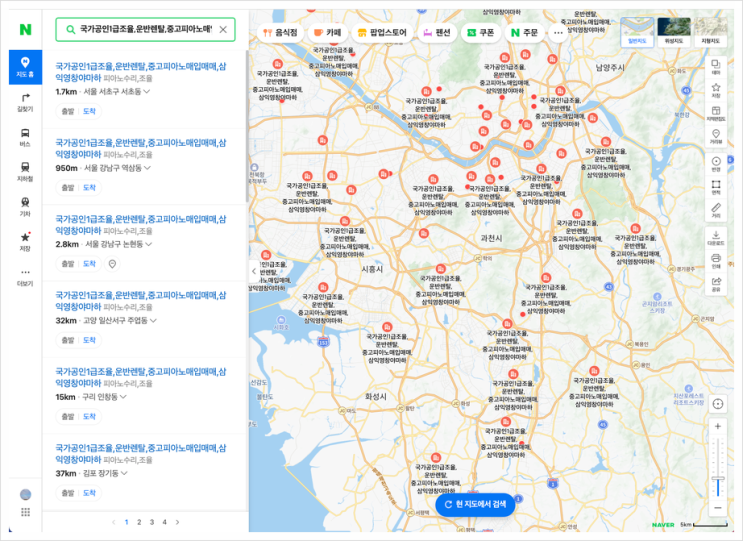Screen dimensions: 743x541
Task: Click the 공유 share icon
Action: [x=716, y=284]
